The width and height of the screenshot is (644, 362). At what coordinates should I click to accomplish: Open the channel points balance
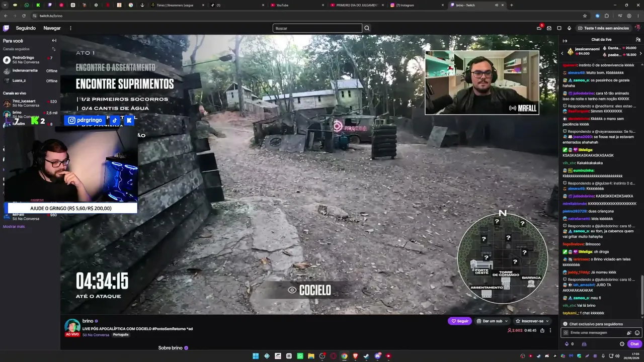[569, 344]
